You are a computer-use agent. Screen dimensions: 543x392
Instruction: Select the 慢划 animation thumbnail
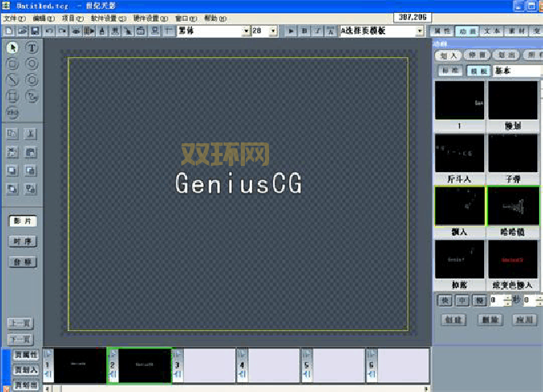[x=513, y=101]
